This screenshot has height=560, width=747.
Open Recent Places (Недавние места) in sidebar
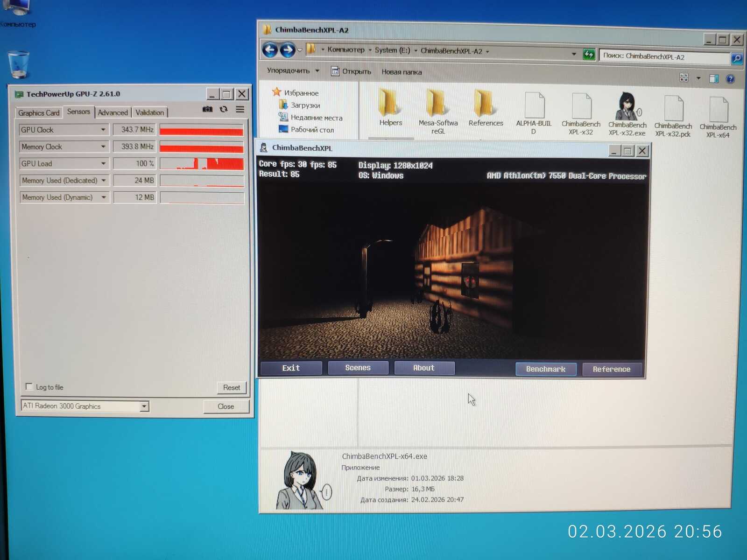point(317,117)
